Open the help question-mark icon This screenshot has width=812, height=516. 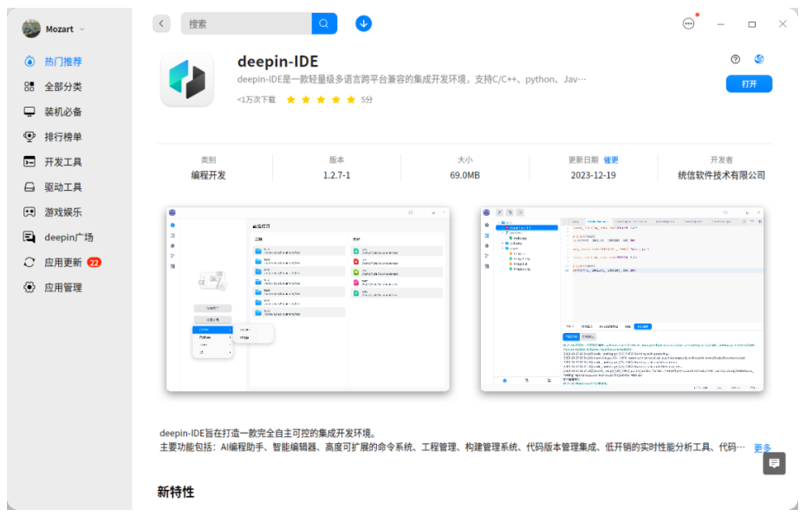coord(736,59)
